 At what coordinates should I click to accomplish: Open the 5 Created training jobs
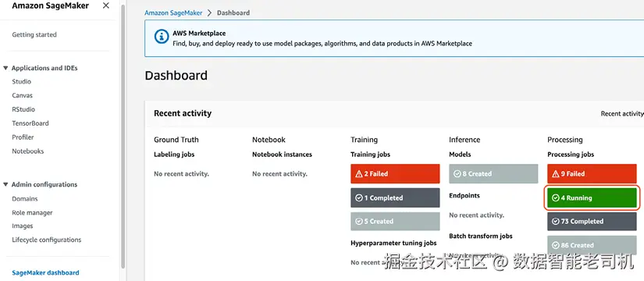pyautogui.click(x=395, y=222)
